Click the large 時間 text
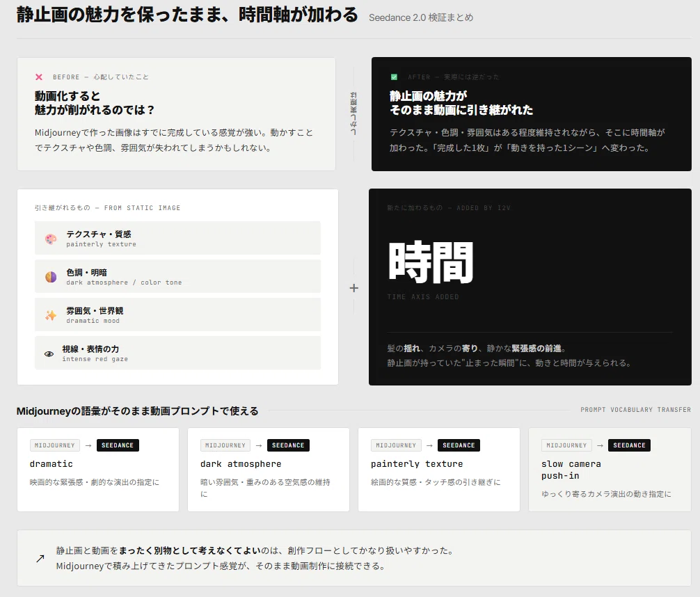Image resolution: width=700 pixels, height=597 pixels. pyautogui.click(x=431, y=262)
